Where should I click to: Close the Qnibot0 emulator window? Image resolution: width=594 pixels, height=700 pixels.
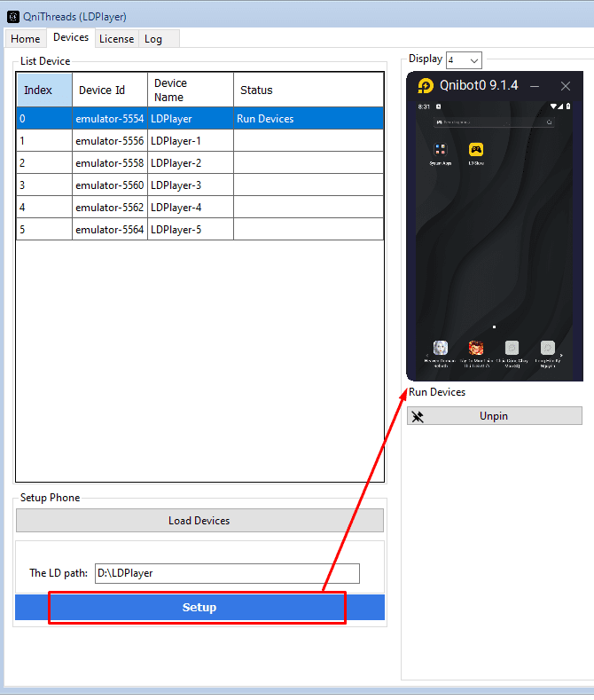(566, 86)
